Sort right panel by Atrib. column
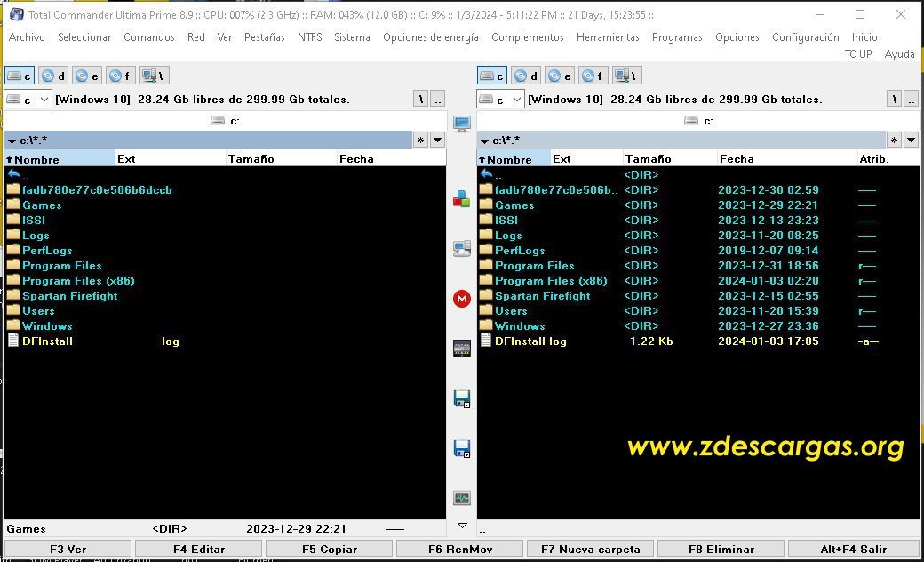 (x=888, y=158)
